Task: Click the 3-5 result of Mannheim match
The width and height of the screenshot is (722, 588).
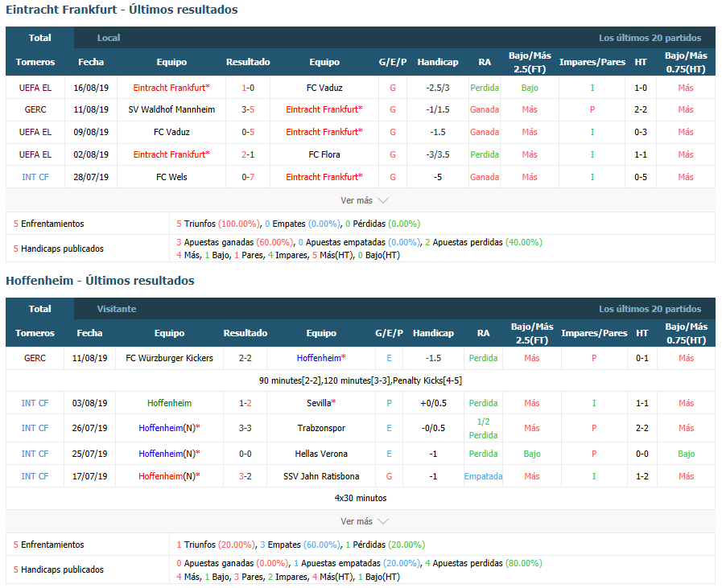Action: 248,109
